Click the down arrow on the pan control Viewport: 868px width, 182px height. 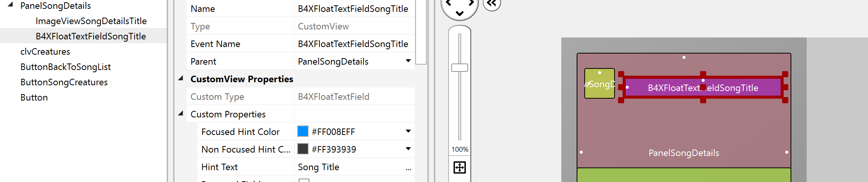460,14
